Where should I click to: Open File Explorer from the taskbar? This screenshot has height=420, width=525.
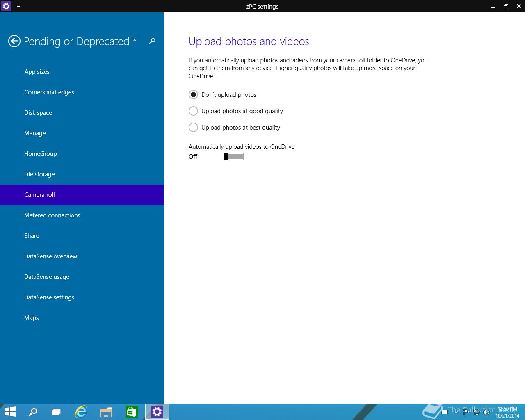[106, 412]
